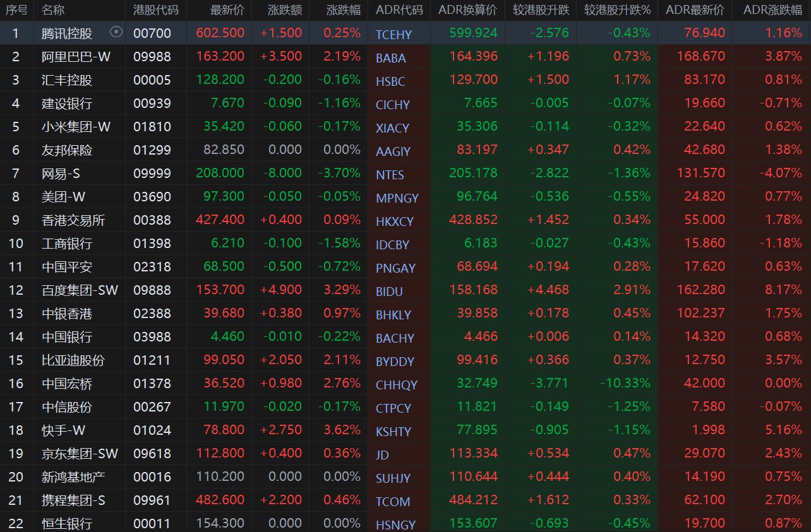
Task: Open the TCEHY ADR code link
Action: pos(393,35)
